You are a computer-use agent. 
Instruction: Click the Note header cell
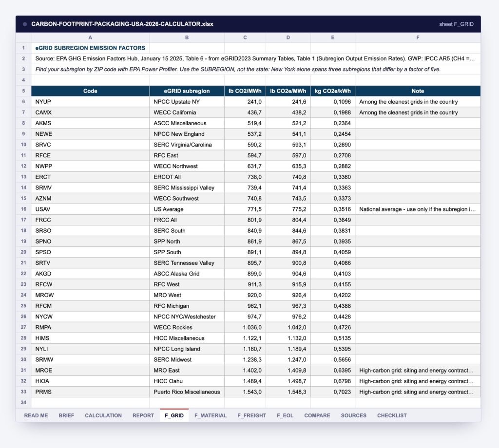[418, 91]
